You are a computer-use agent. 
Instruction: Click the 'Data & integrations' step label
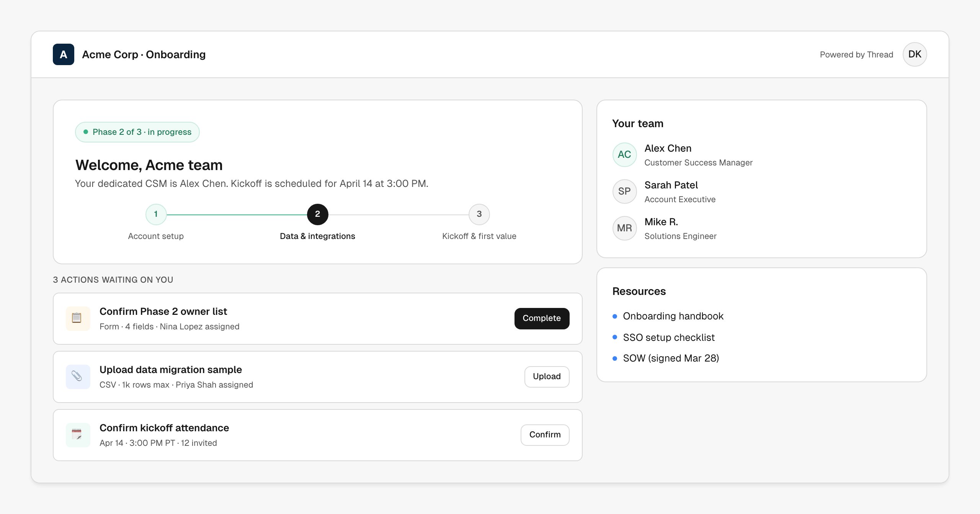tap(317, 236)
